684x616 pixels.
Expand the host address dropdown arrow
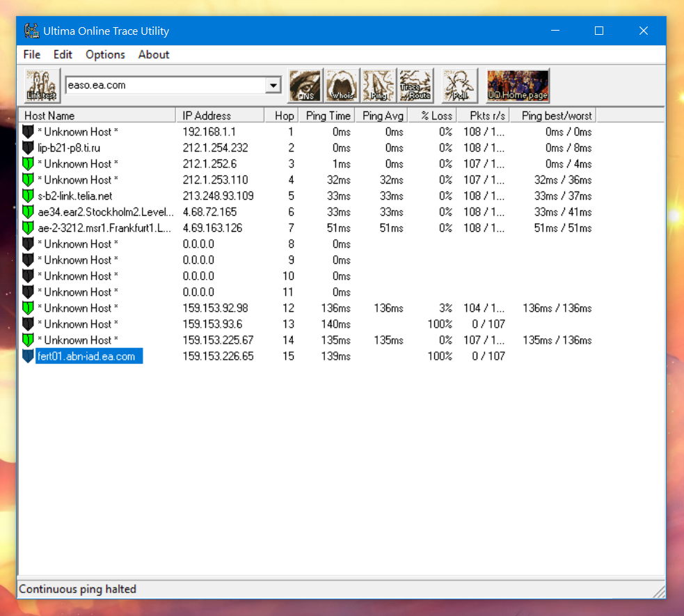[x=273, y=86]
